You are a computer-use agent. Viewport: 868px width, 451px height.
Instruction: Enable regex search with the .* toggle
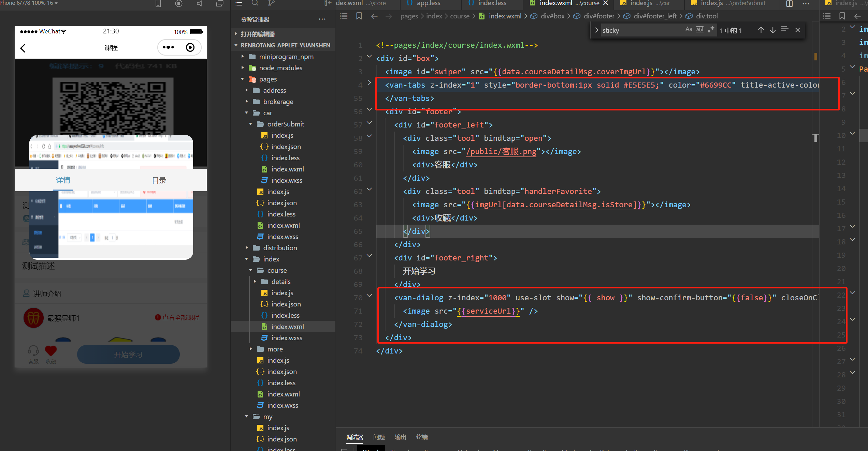[711, 30]
